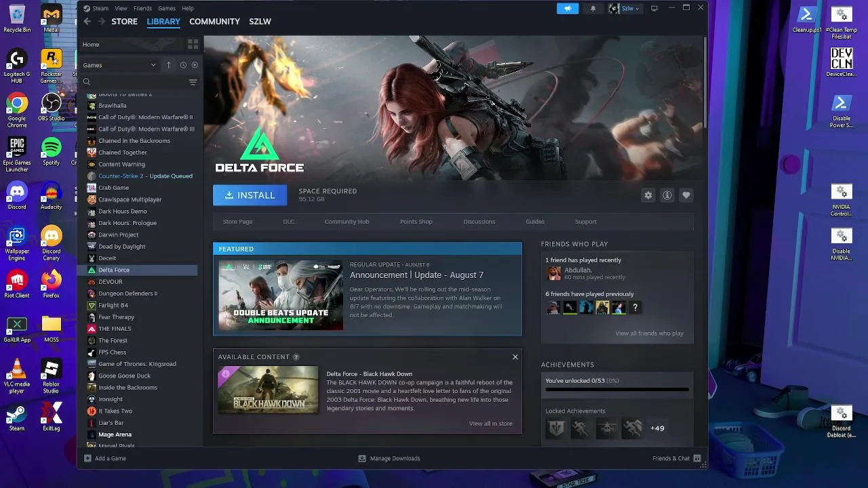Select Content Warning in game list
This screenshot has height=488, width=868.
(121, 164)
